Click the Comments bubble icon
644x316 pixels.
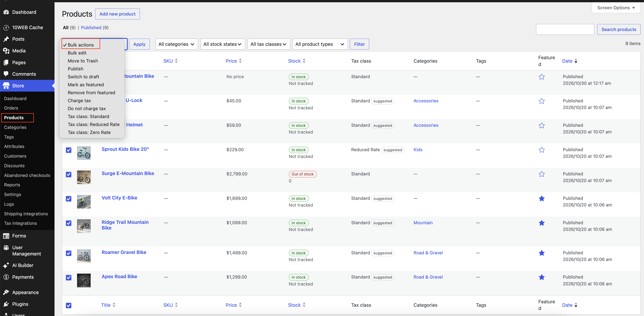[6, 74]
